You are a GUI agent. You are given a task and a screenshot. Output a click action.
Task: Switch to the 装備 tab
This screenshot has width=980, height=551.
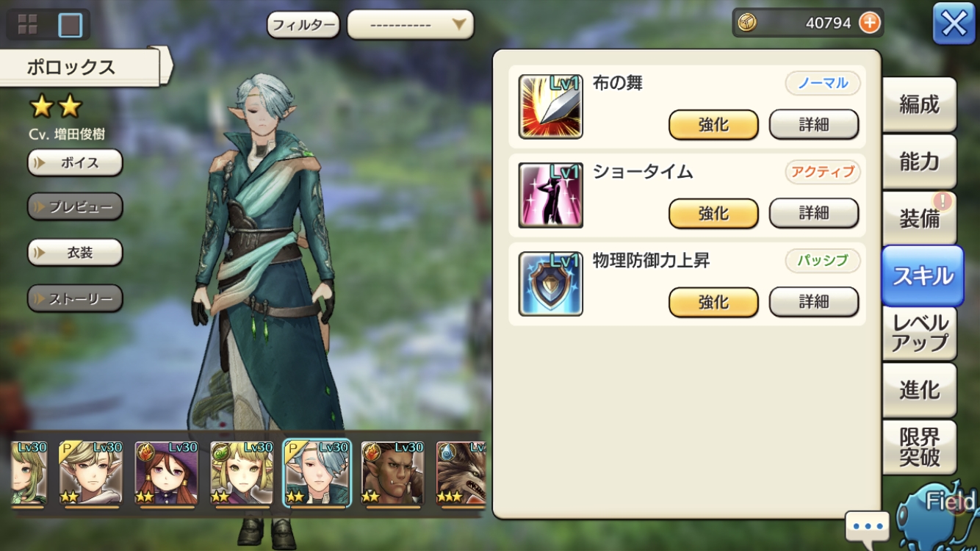(x=919, y=218)
